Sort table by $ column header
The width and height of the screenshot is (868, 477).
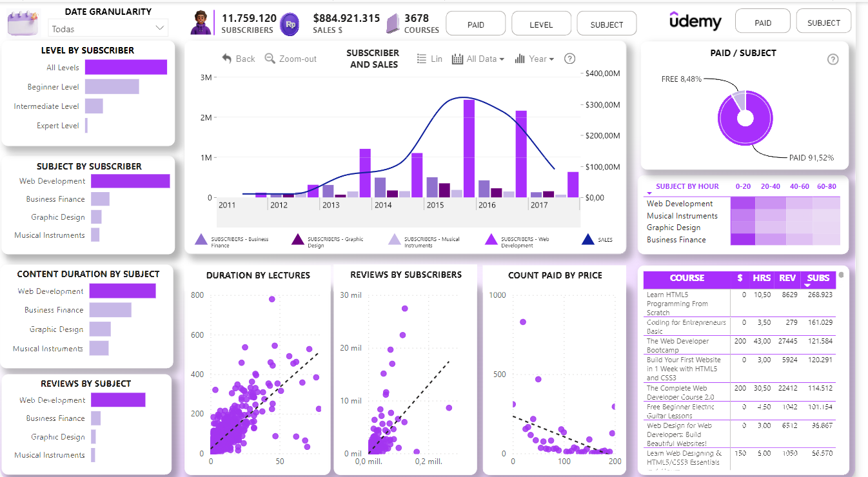tap(740, 278)
